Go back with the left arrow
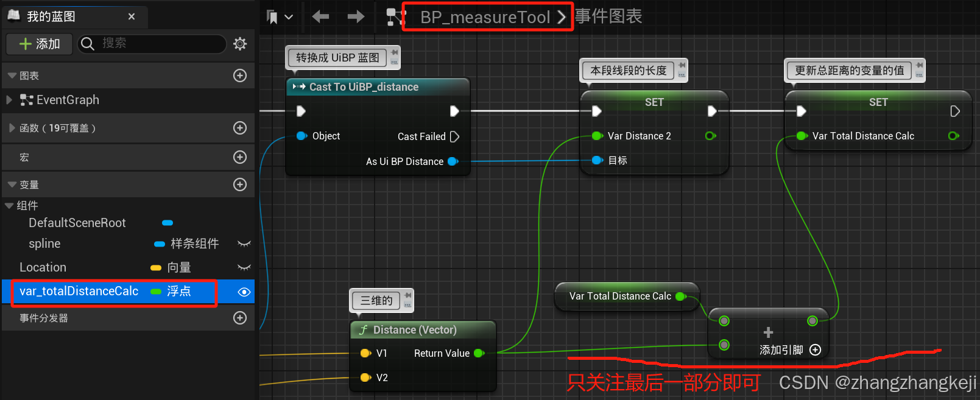980x400 pixels. [x=320, y=16]
